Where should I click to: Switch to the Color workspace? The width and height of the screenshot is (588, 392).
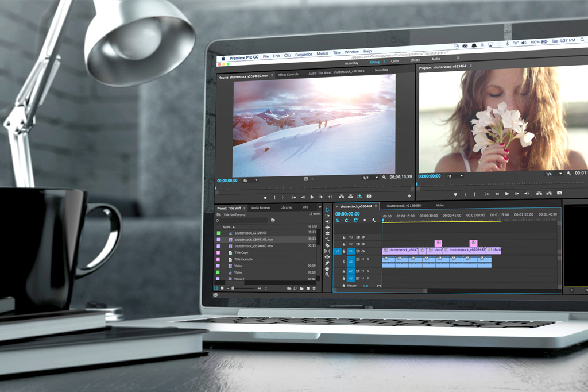tap(395, 61)
